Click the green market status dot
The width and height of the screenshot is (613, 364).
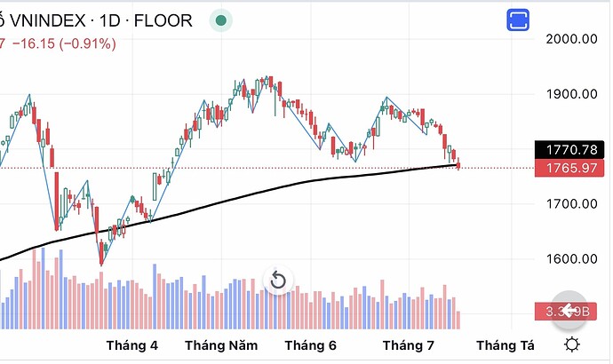point(221,20)
